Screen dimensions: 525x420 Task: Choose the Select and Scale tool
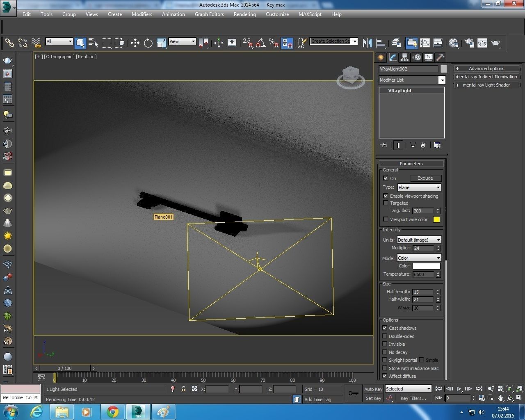click(162, 43)
